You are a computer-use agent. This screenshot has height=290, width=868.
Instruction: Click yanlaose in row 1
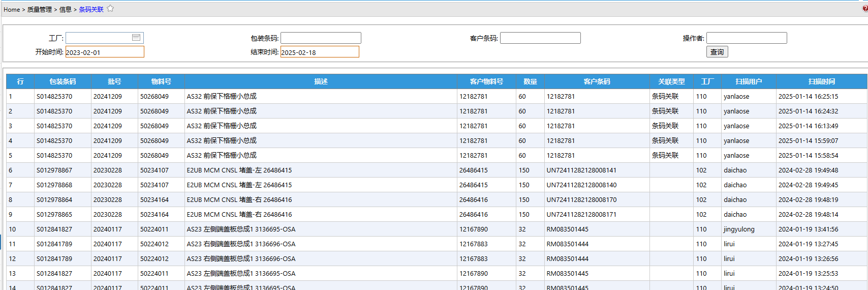[x=736, y=97]
